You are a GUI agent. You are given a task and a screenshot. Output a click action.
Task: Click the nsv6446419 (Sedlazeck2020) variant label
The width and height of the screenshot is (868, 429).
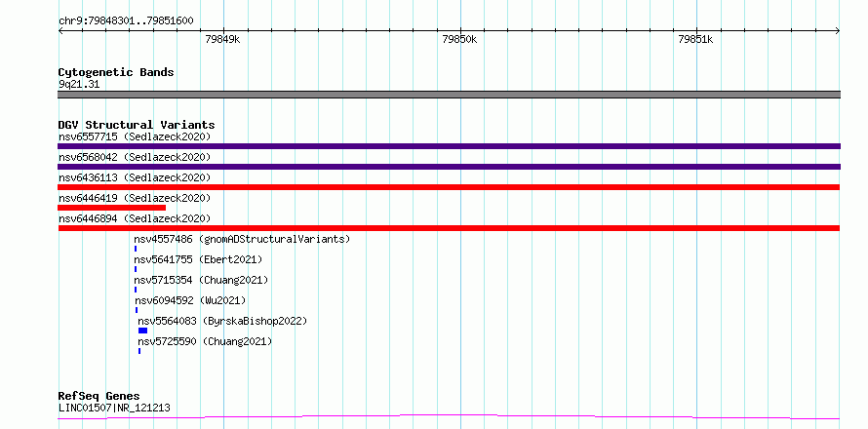pyautogui.click(x=135, y=198)
